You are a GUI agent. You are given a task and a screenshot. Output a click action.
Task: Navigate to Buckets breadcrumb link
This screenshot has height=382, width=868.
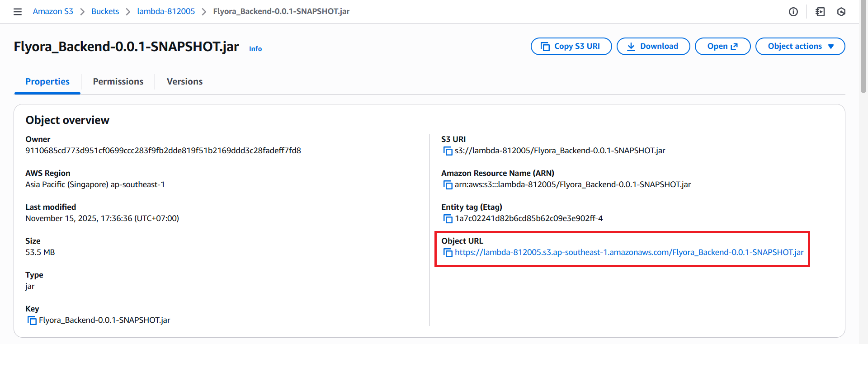[105, 11]
